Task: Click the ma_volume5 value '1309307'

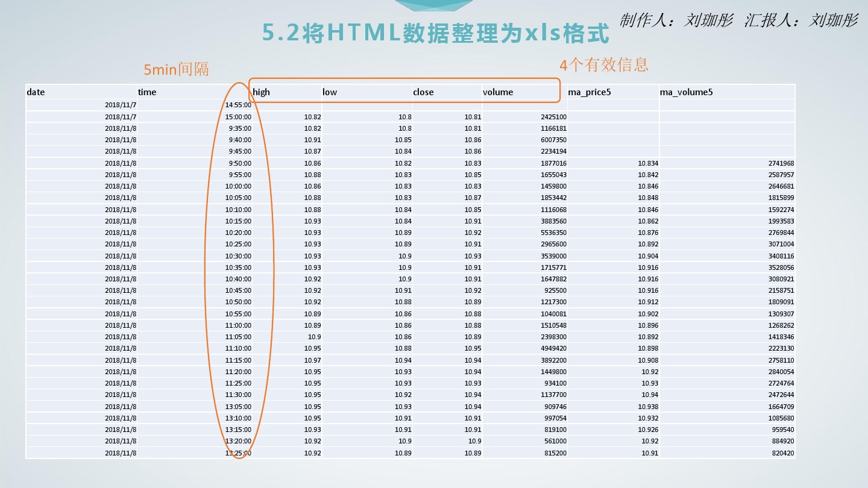Action: tap(781, 314)
